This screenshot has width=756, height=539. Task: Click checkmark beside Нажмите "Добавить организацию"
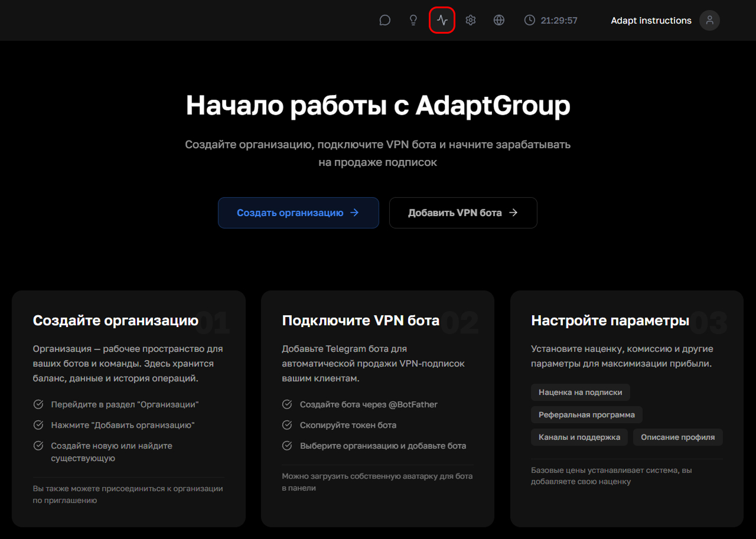pos(38,425)
